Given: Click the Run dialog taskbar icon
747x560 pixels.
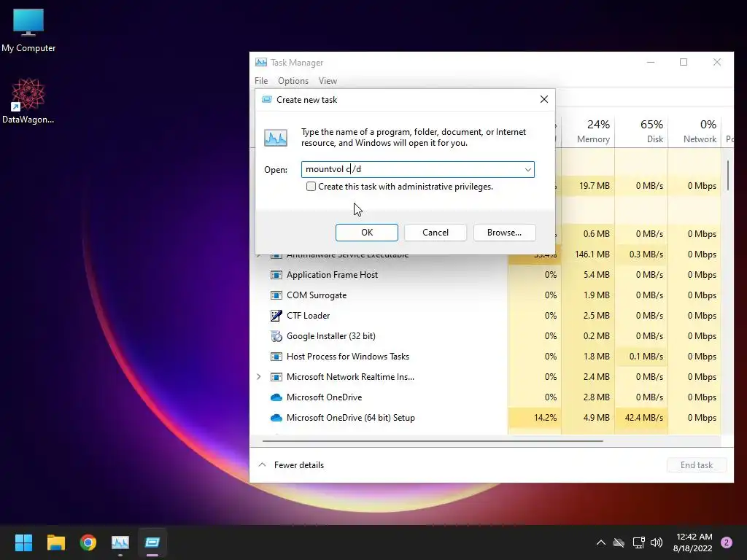Looking at the screenshot, I should point(152,542).
